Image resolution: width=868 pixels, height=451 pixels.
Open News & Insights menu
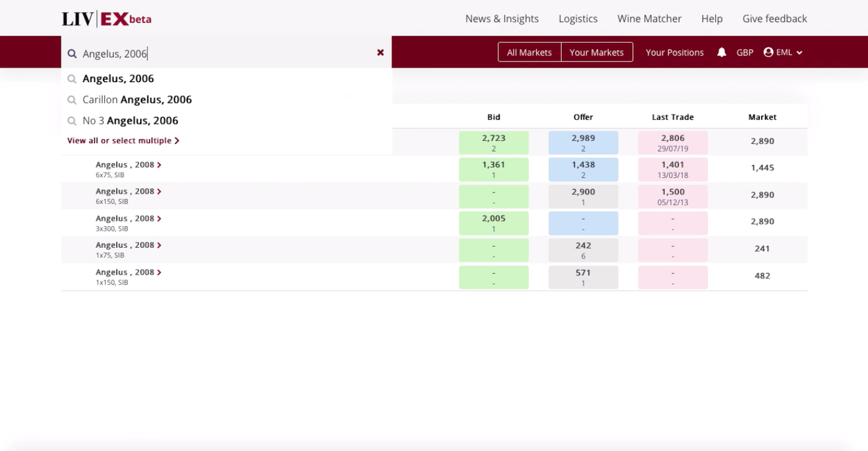coord(502,19)
